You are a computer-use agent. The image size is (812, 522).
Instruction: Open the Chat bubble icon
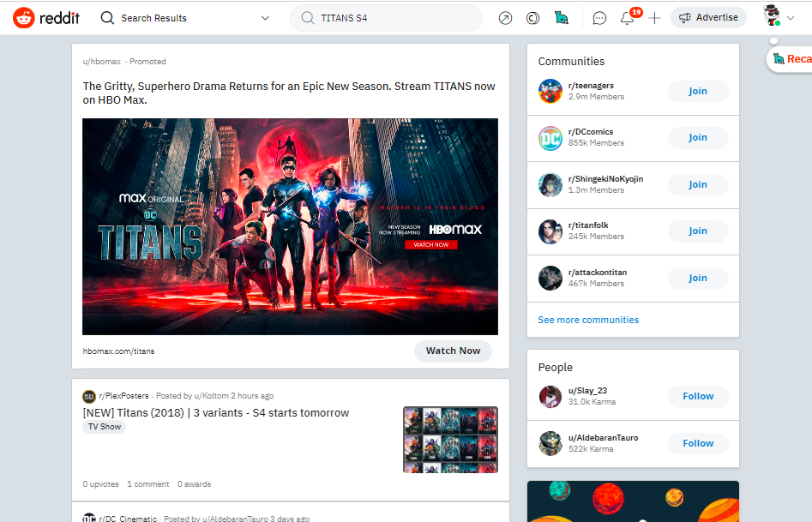[x=599, y=19]
